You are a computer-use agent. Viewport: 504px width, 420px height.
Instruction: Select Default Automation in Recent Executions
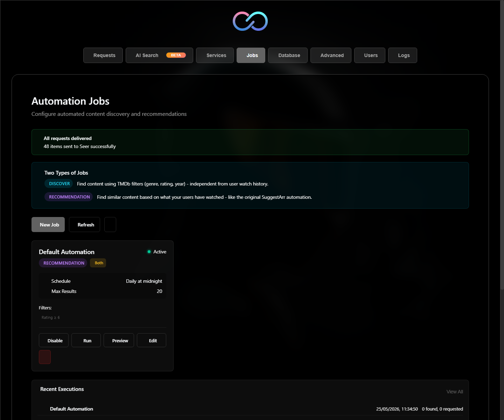(71, 409)
